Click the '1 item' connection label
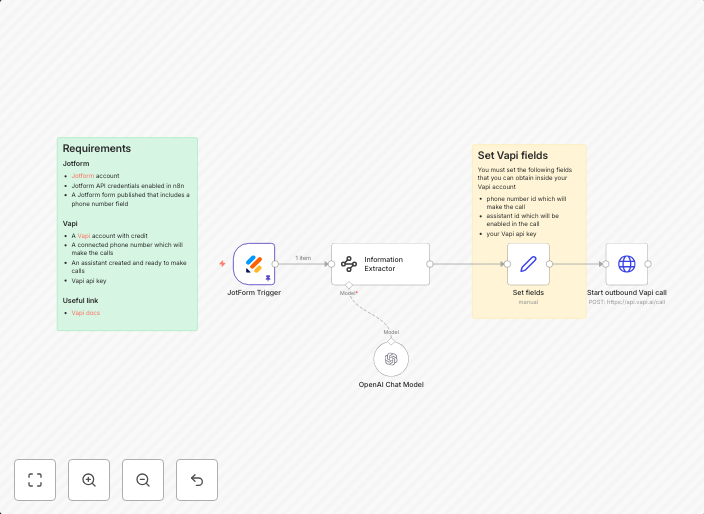The width and height of the screenshot is (704, 514). [303, 258]
